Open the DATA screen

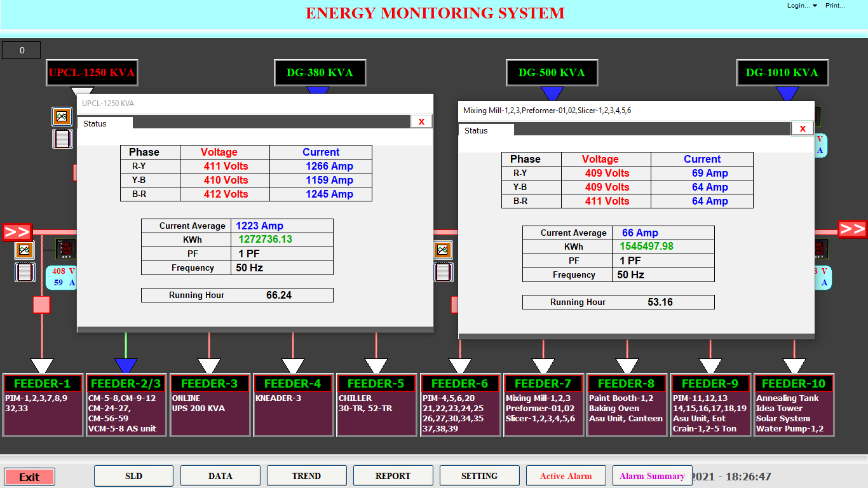pos(220,476)
